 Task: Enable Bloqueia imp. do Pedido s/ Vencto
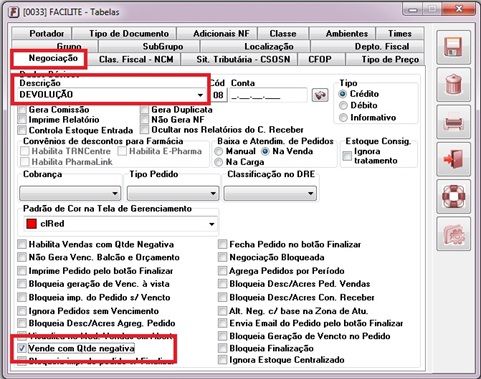22,297
